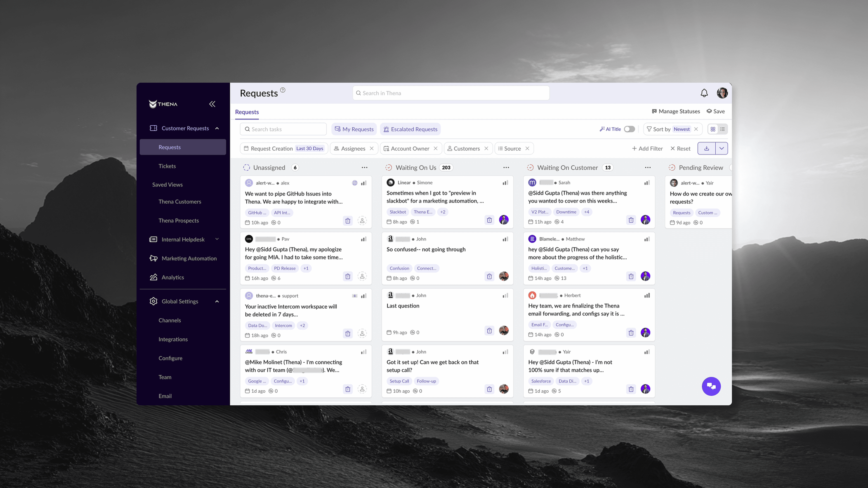Click assign person icon on GitHub Issues card
Viewport: 868px width, 488px height.
point(362,221)
